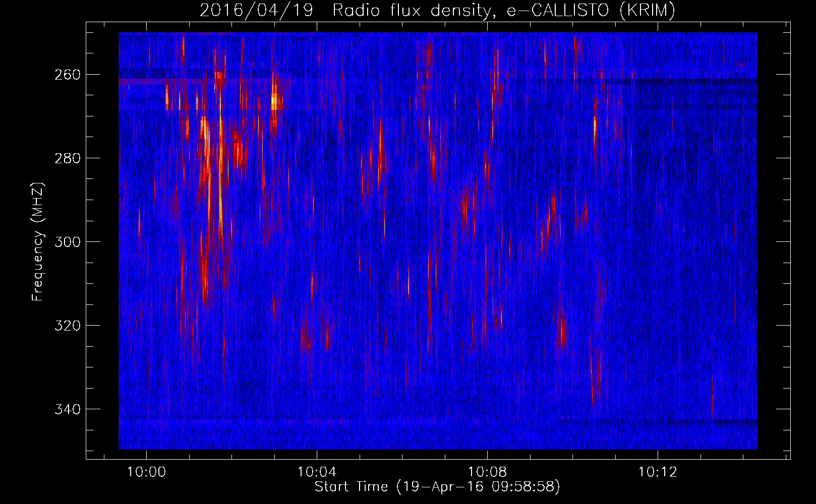Click the 300 frequency tick label
The image size is (816, 504).
pos(67,242)
